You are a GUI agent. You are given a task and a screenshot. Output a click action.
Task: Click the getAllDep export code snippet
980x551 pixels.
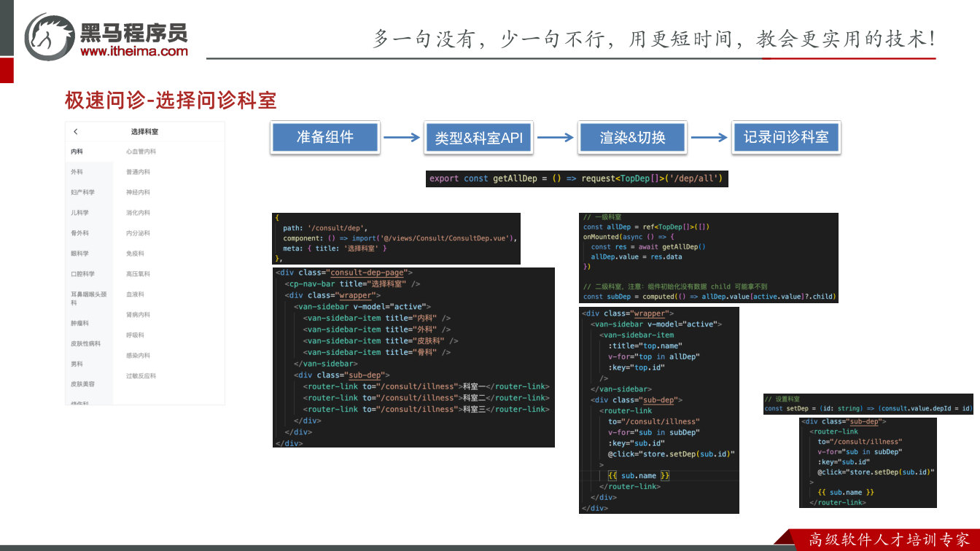click(x=577, y=179)
